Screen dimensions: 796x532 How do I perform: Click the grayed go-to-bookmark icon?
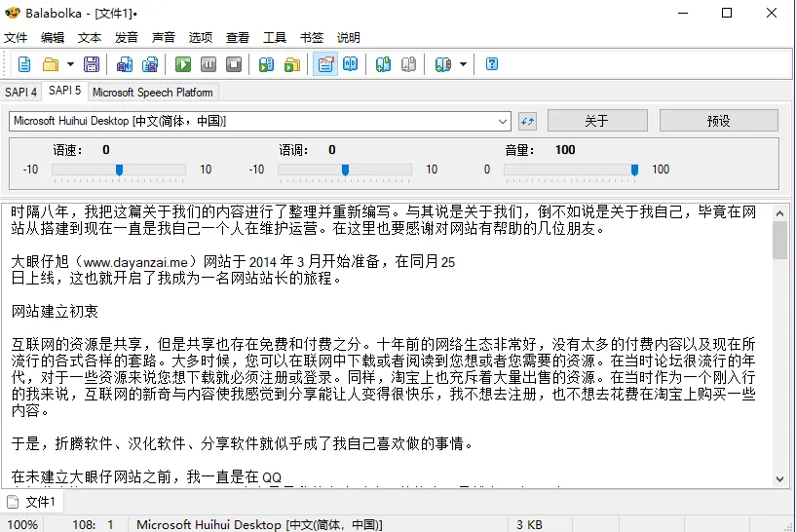[408, 64]
